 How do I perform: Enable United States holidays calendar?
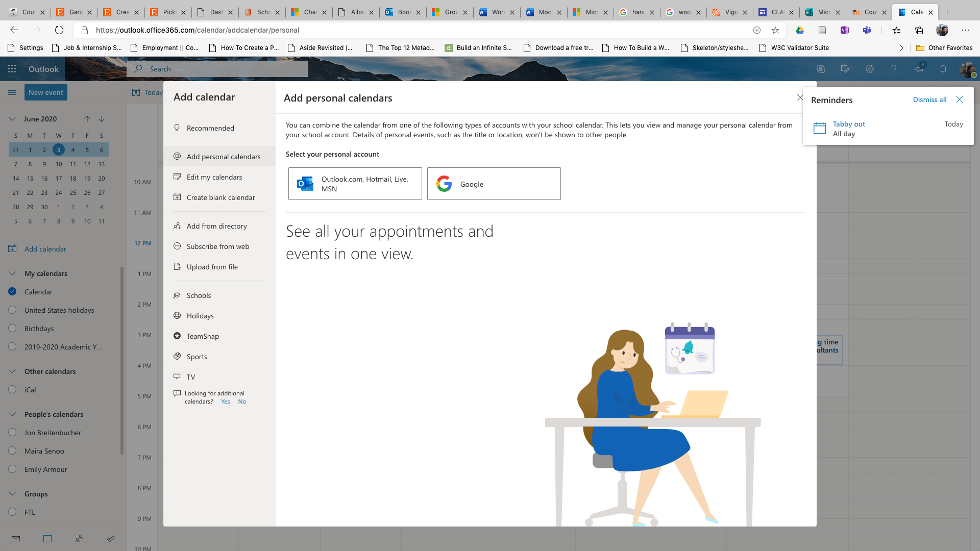[13, 310]
